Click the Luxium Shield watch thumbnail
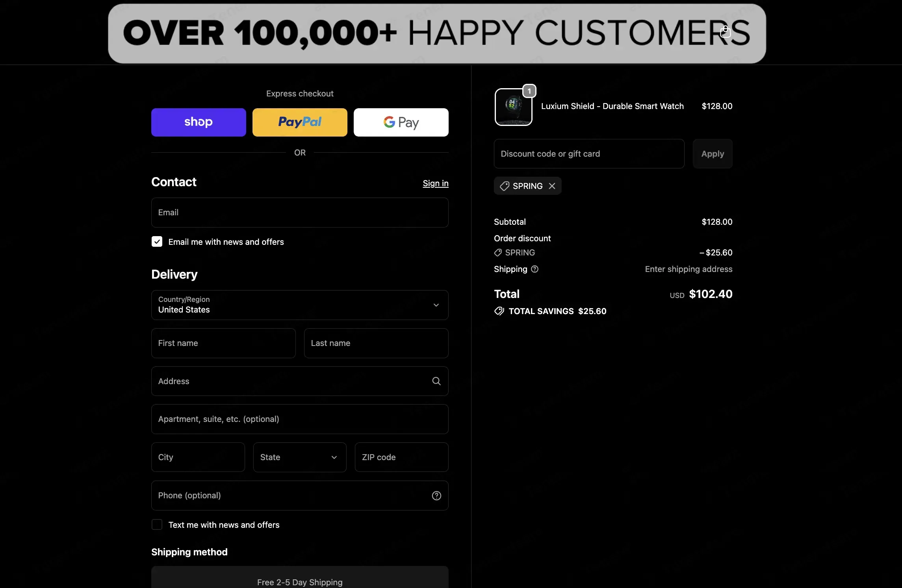This screenshot has width=902, height=588. pos(513,107)
